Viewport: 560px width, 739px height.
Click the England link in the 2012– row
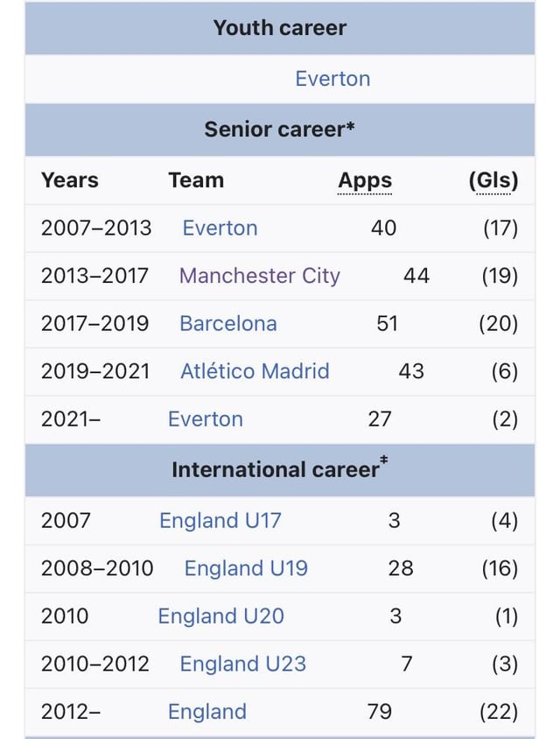206,712
